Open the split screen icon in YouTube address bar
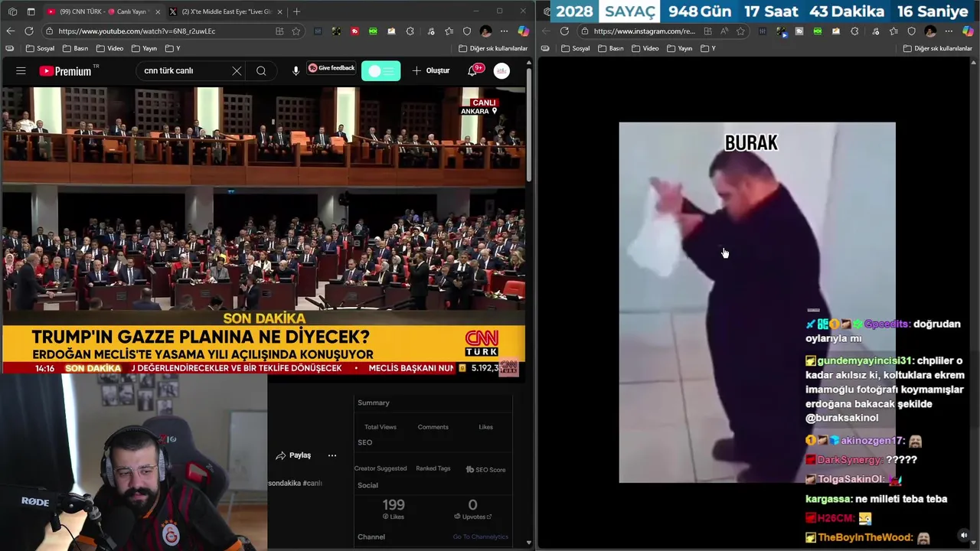The height and width of the screenshot is (551, 980). 279,31
